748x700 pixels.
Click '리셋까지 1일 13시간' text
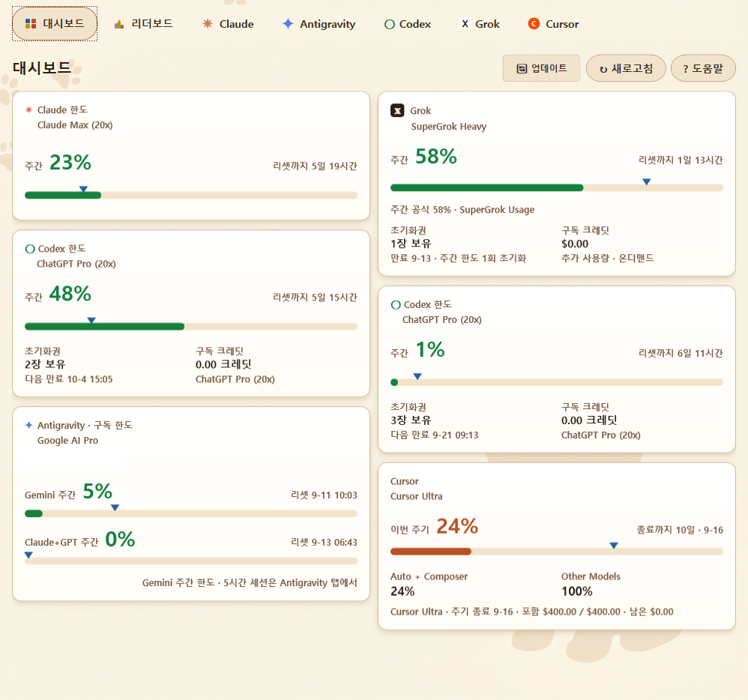[x=681, y=160]
